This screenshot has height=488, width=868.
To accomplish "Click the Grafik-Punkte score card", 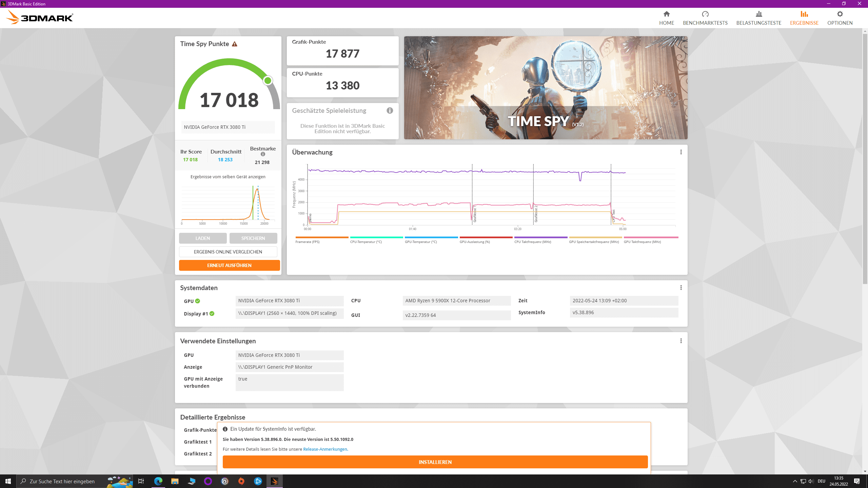I will coord(342,51).
